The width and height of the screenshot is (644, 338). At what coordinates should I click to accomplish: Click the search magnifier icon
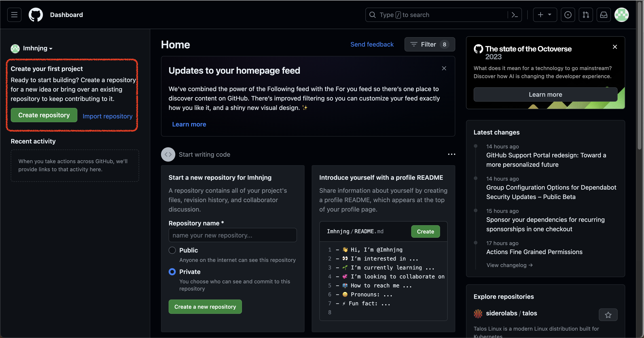click(x=373, y=15)
